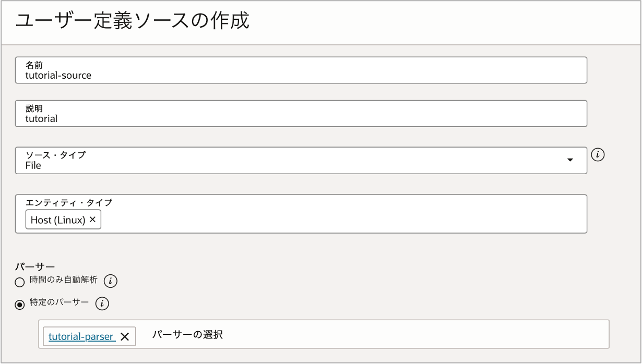Viewport: 642px width, 364px height.
Task: Click the パーサーの選択 input field
Action: coord(365,334)
